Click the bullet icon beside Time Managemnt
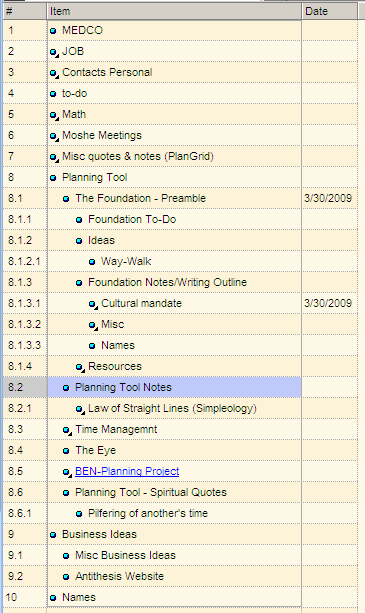This screenshot has width=365, height=613. click(x=67, y=430)
